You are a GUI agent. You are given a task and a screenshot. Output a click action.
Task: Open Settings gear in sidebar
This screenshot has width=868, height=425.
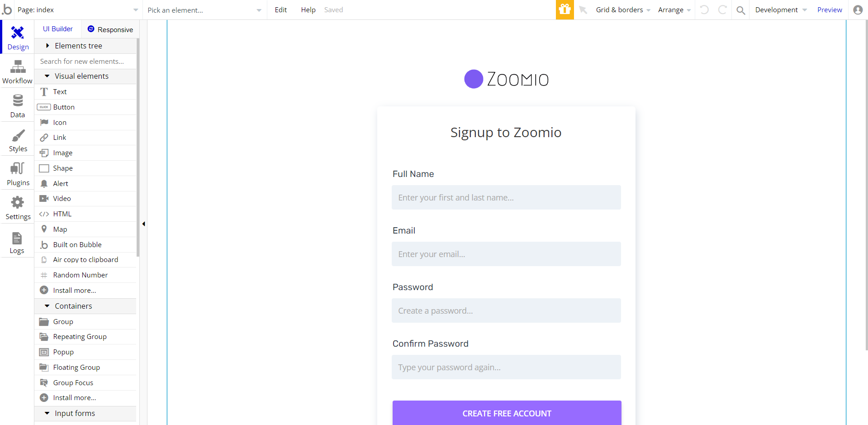coord(18,208)
